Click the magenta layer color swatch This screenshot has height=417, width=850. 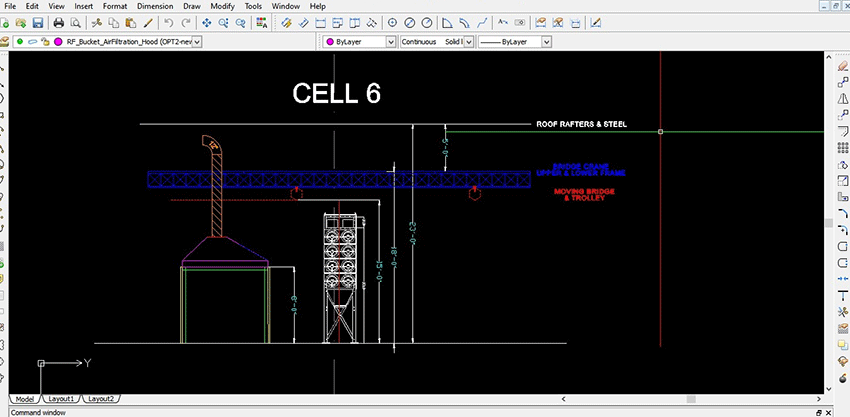coord(58,42)
